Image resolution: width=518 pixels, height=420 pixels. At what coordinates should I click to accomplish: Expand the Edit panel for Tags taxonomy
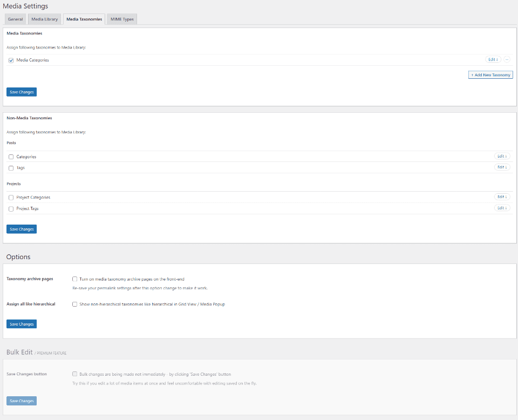(502, 167)
